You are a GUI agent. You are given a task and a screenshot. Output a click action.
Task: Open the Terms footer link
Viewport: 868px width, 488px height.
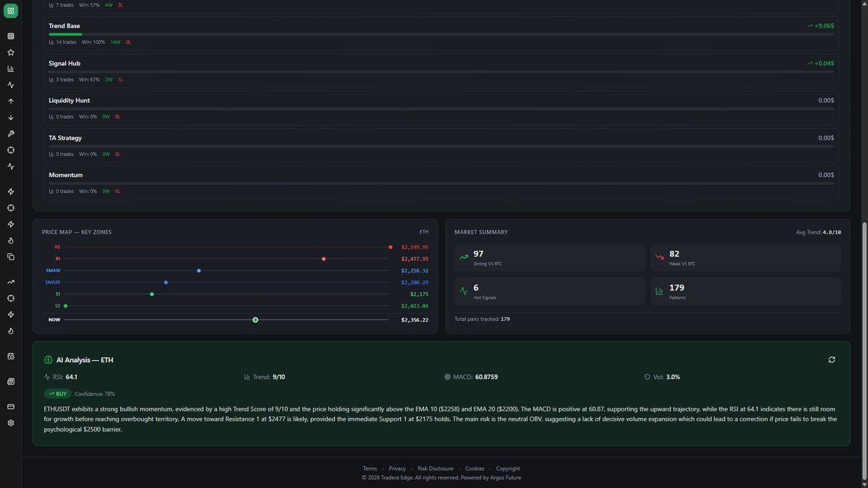pyautogui.click(x=370, y=468)
